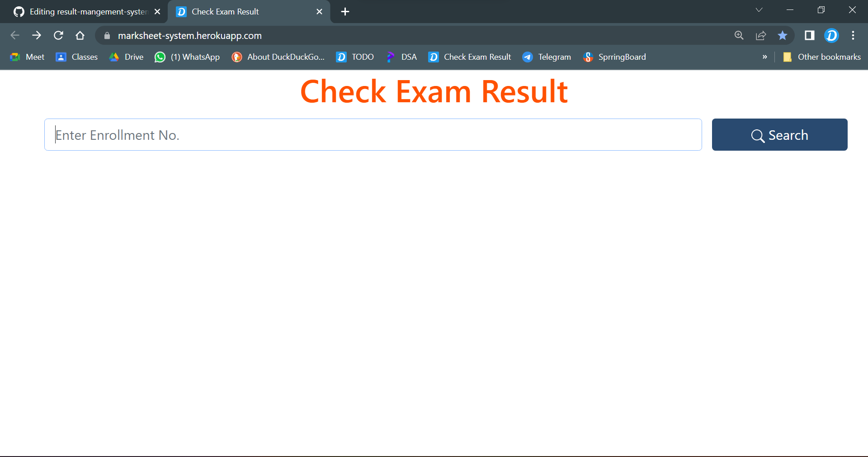868x457 pixels.
Task: Open the profile avatar menu
Action: click(831, 35)
